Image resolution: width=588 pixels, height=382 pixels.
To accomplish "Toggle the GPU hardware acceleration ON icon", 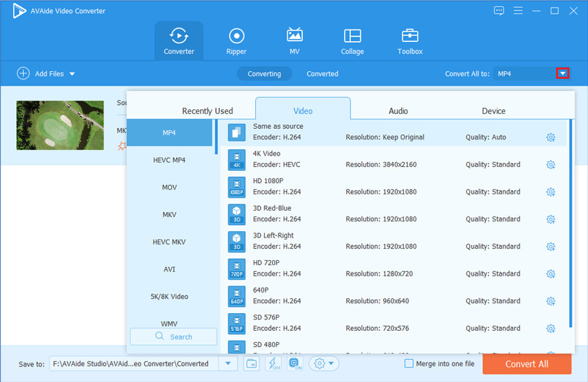I will click(295, 364).
